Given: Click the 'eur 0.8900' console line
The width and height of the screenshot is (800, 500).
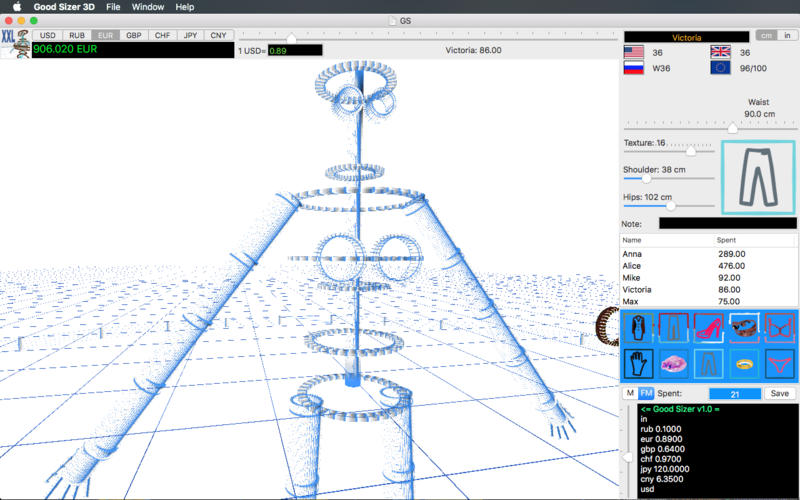Looking at the screenshot, I should point(661,439).
